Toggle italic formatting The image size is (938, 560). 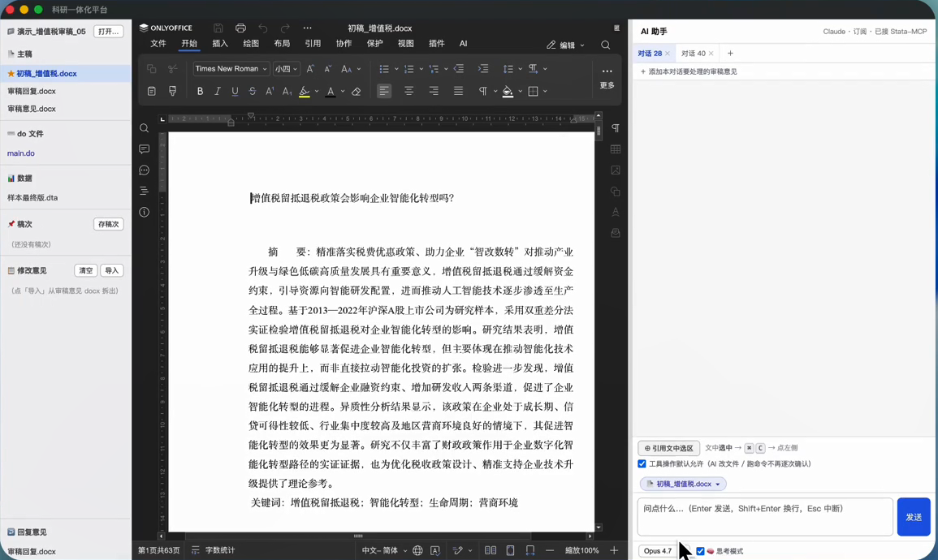tap(217, 92)
